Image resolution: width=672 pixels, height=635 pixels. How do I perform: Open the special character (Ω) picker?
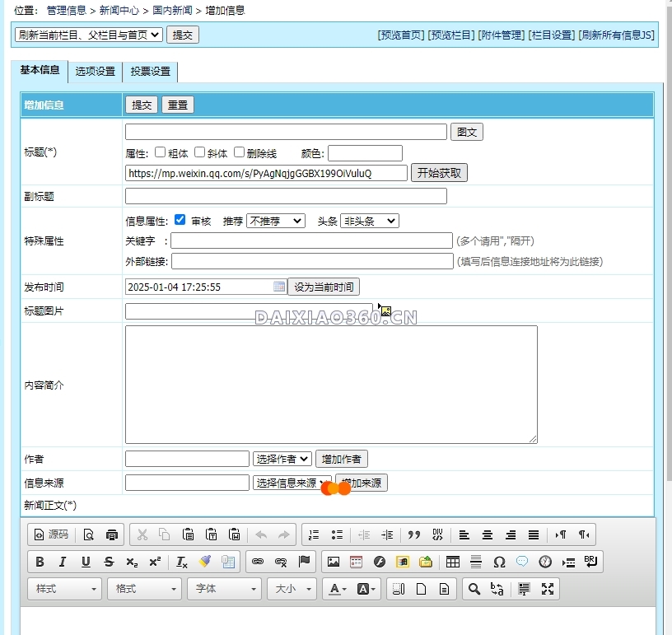pos(499,562)
